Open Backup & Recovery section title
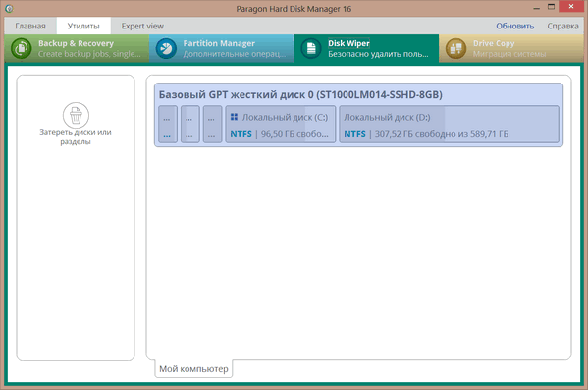This screenshot has width=588, height=390. [76, 43]
